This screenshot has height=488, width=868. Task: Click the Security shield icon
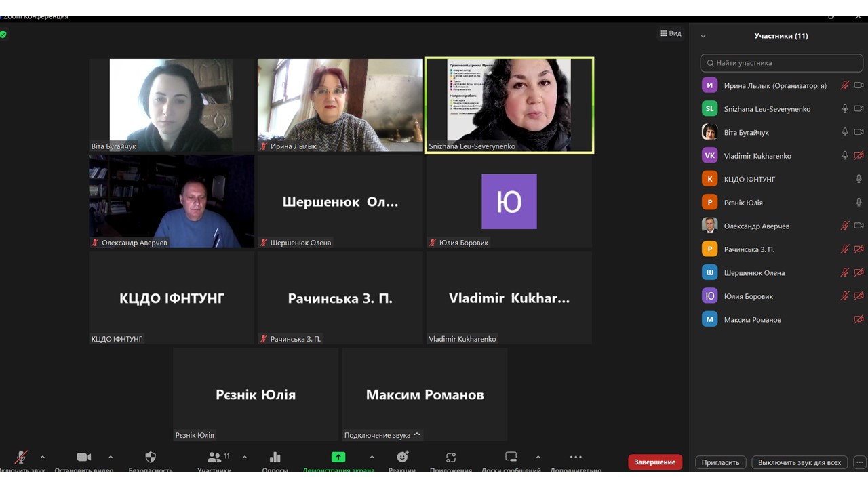[151, 457]
